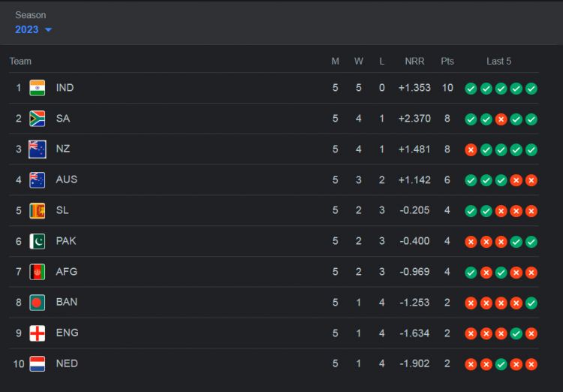This screenshot has height=392, width=563.
Task: Select the Pakistan flag icon
Action: pos(38,242)
